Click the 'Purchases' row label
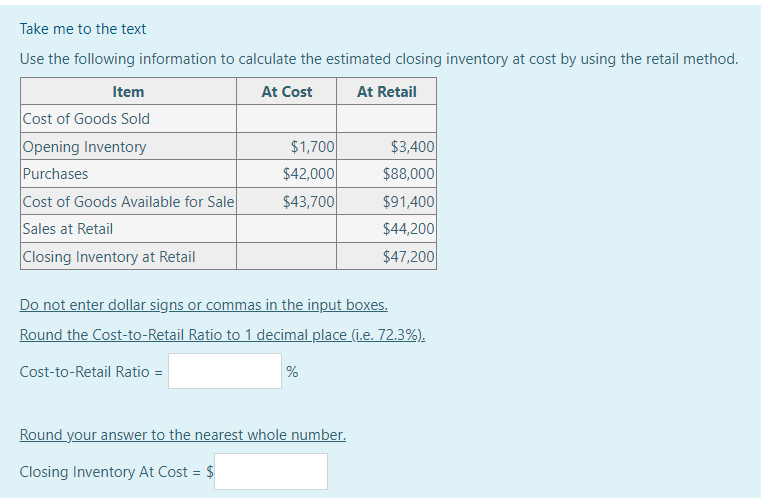 (55, 174)
